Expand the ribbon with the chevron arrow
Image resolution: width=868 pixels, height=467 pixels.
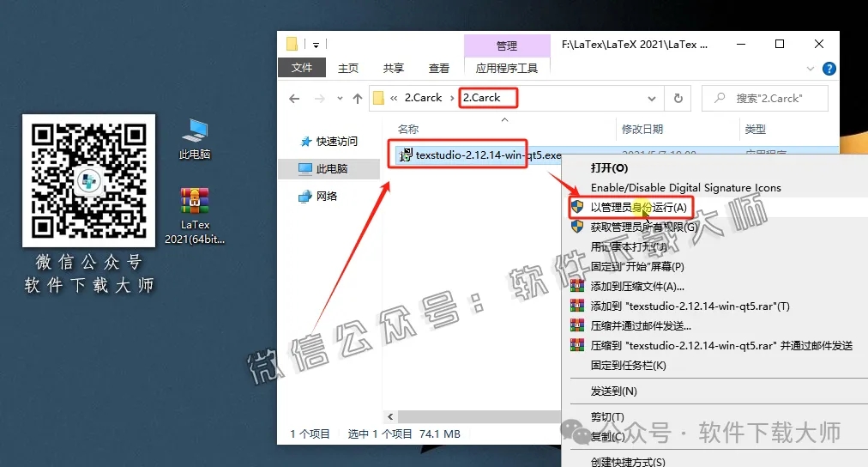pos(811,69)
